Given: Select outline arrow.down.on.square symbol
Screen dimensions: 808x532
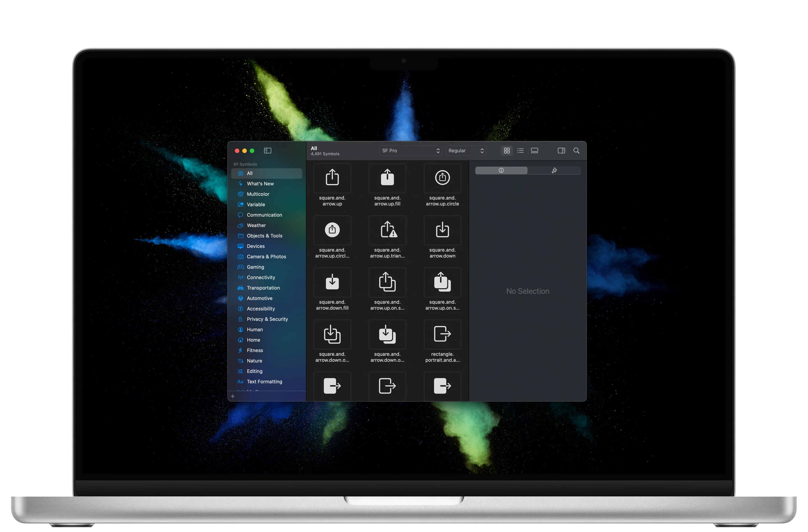Looking at the screenshot, I should 332,335.
